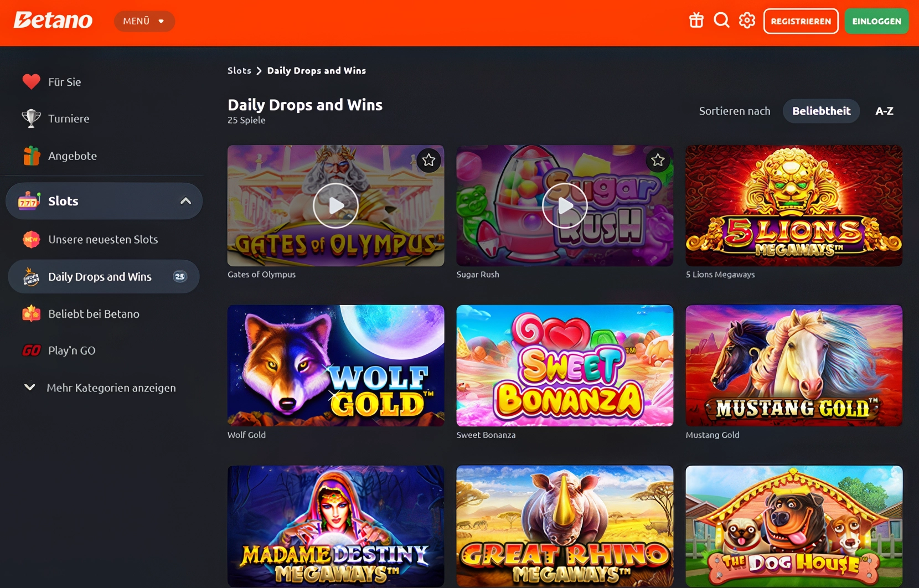Open Turniere trophy item
Image resolution: width=919 pixels, height=588 pixels.
tap(68, 118)
